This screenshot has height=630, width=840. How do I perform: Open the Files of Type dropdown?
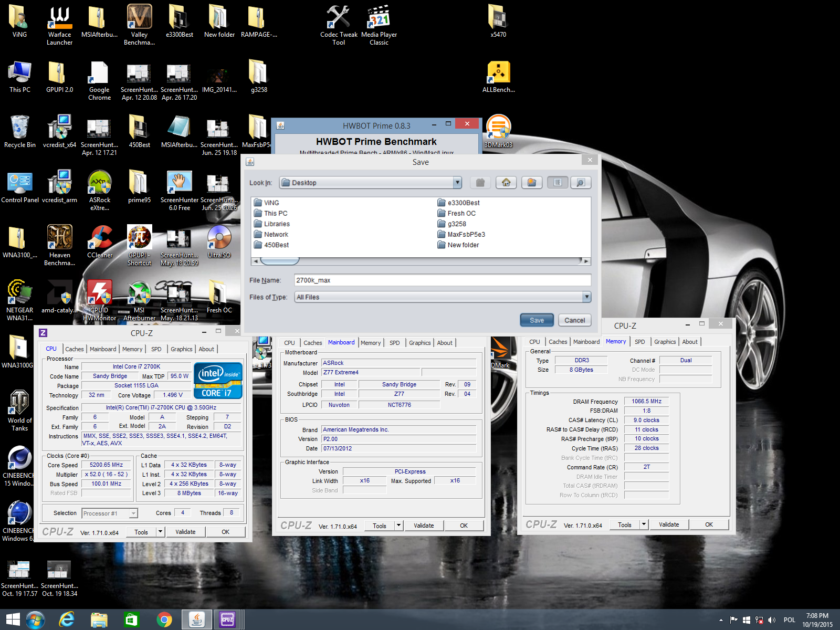pyautogui.click(x=586, y=297)
